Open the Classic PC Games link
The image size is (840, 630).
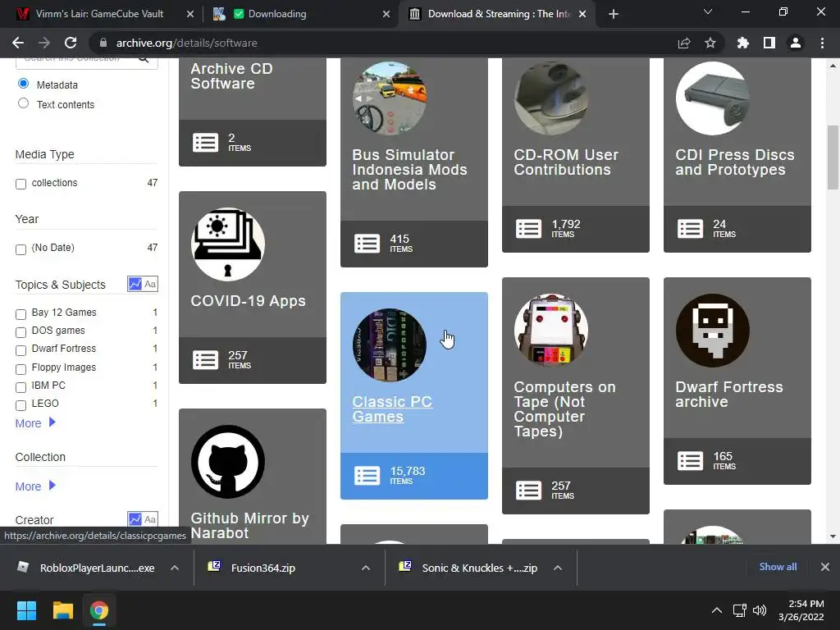(392, 409)
